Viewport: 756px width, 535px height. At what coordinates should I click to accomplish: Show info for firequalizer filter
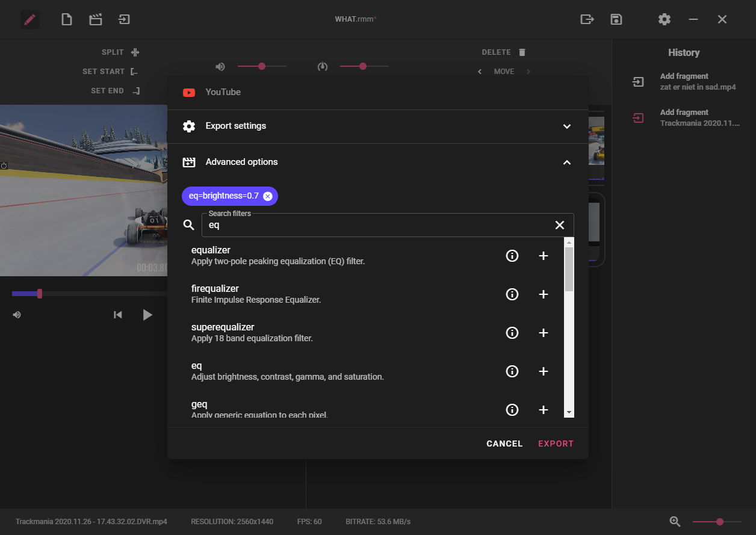click(512, 294)
